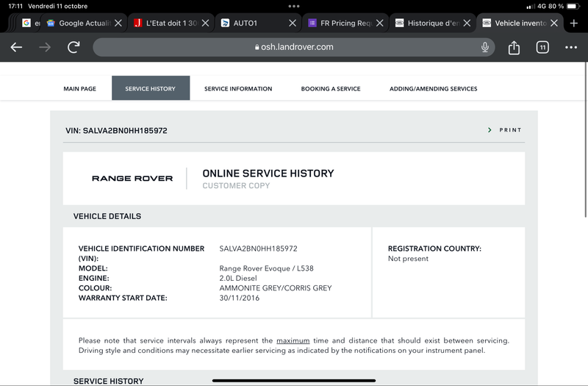
Task: Click the ONLINE SERVICE HISTORY heading
Action: pos(268,174)
